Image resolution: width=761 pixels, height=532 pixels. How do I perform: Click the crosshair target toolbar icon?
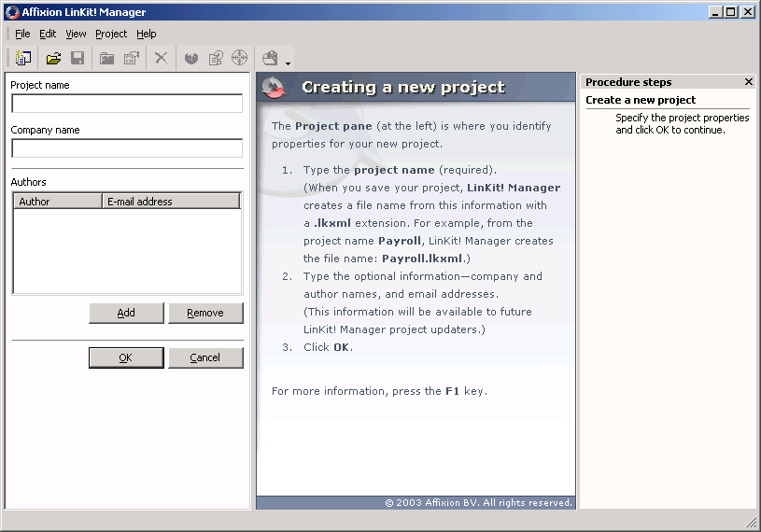pos(240,58)
